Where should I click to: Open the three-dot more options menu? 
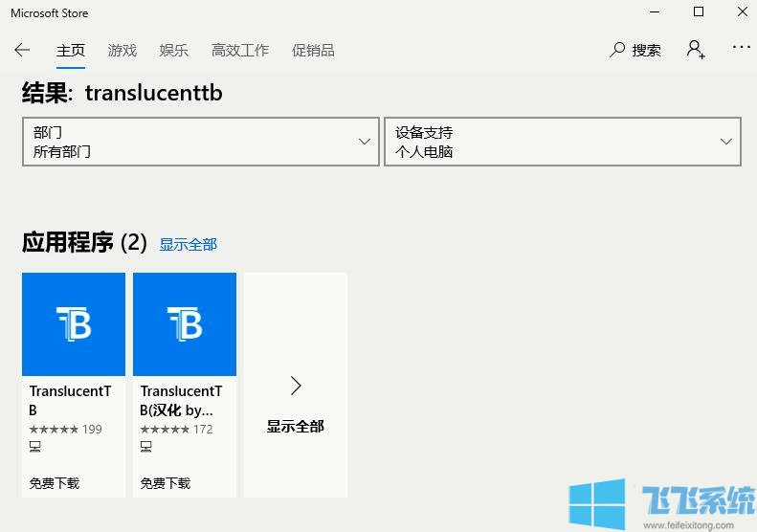tap(741, 47)
